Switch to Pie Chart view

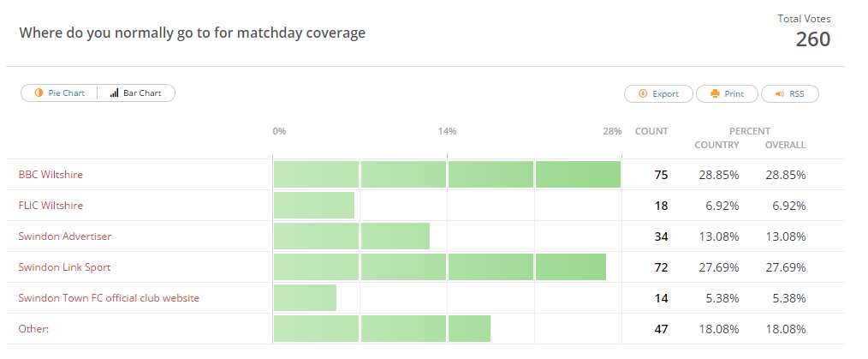point(59,93)
